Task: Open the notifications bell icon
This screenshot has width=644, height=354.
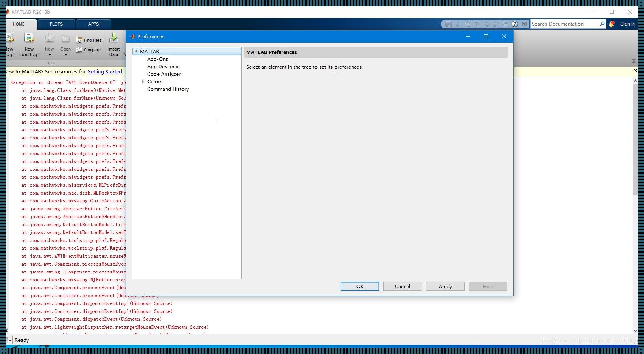Action: pyautogui.click(x=612, y=24)
